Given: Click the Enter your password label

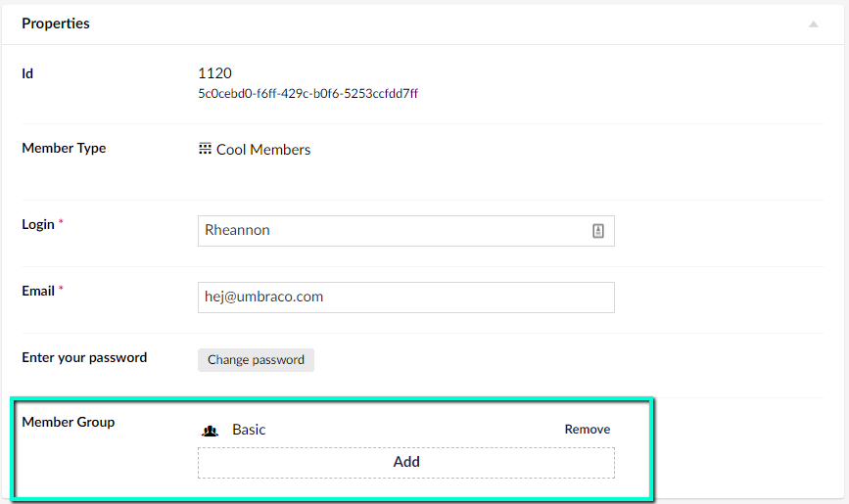Looking at the screenshot, I should tap(84, 358).
